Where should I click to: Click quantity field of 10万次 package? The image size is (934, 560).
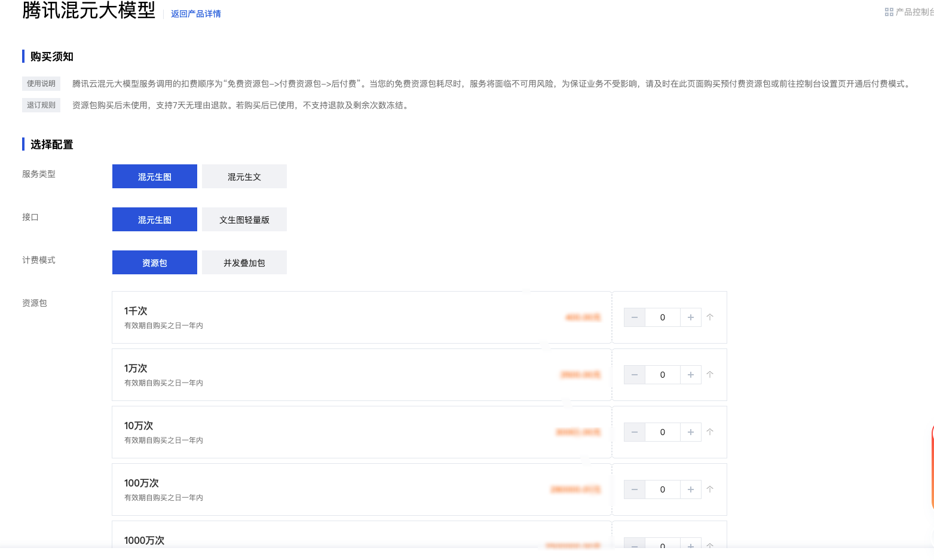[663, 432]
